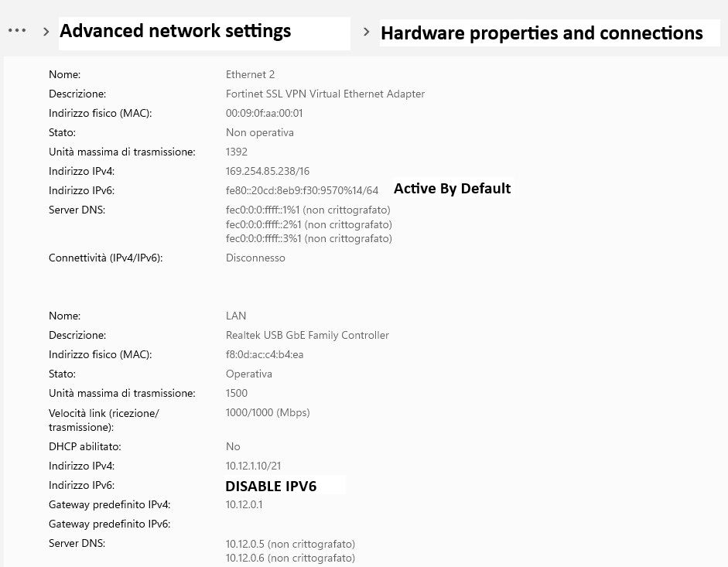Click the Fortinet SSL VPN adapter description
728x567 pixels.
pyautogui.click(x=325, y=94)
